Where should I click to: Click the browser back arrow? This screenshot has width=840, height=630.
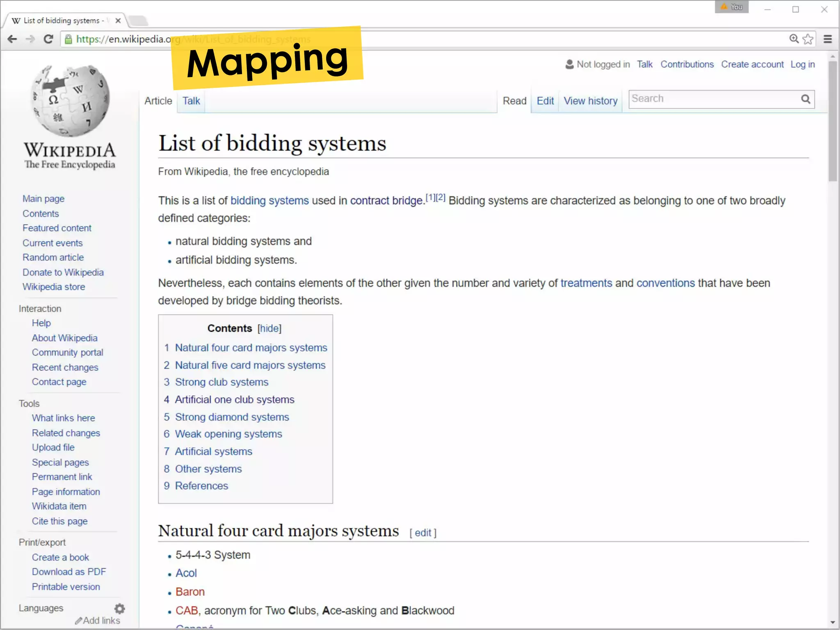pyautogui.click(x=12, y=39)
